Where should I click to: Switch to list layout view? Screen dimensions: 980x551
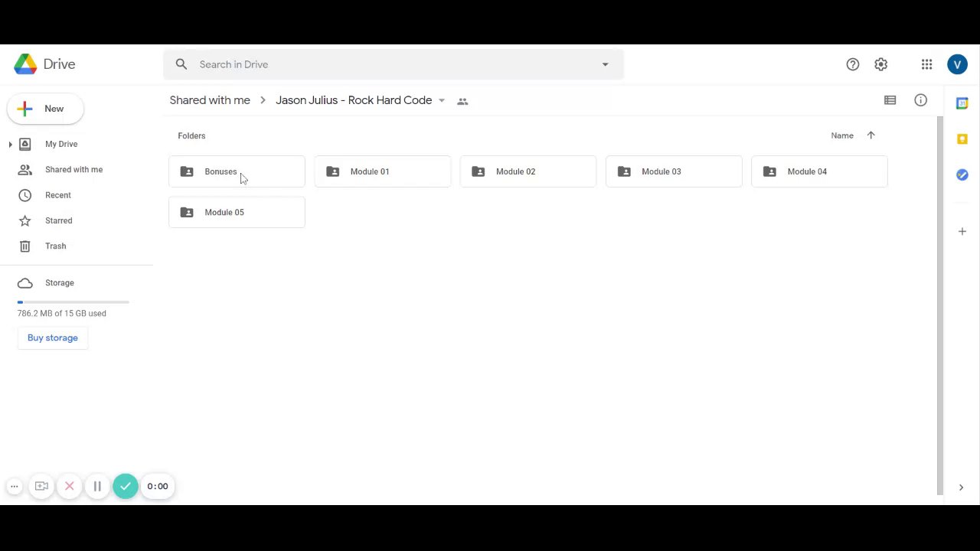(890, 100)
